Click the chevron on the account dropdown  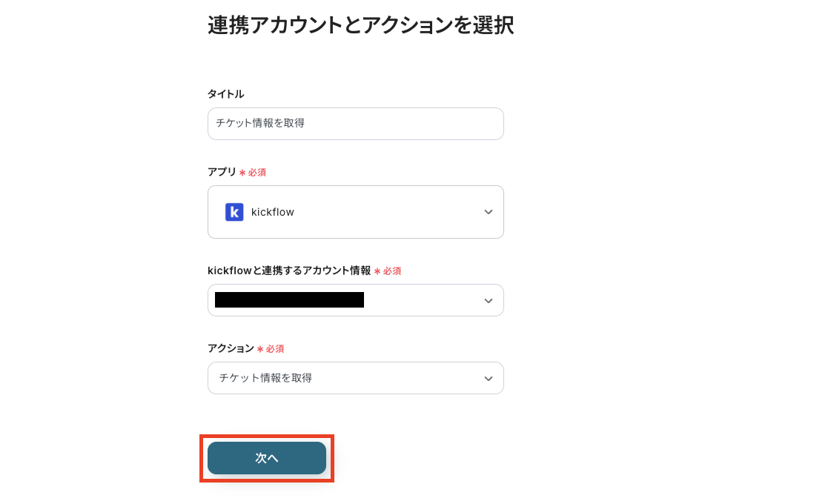489,300
